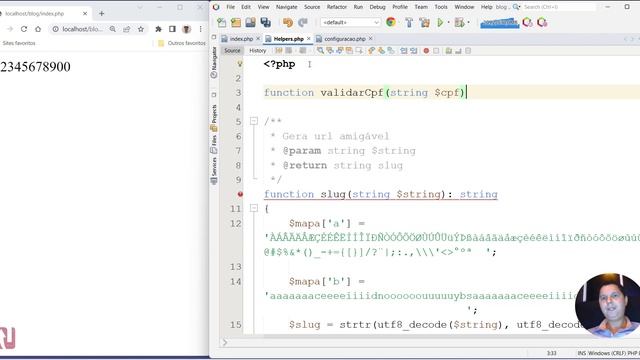This screenshot has height=360, width=640.
Task: Toggle Highlight Search in editor toolbar
Action: pyautogui.click(x=349, y=51)
